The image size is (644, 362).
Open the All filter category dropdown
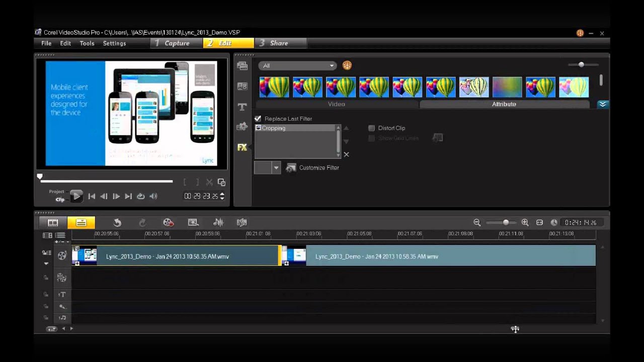pyautogui.click(x=297, y=65)
